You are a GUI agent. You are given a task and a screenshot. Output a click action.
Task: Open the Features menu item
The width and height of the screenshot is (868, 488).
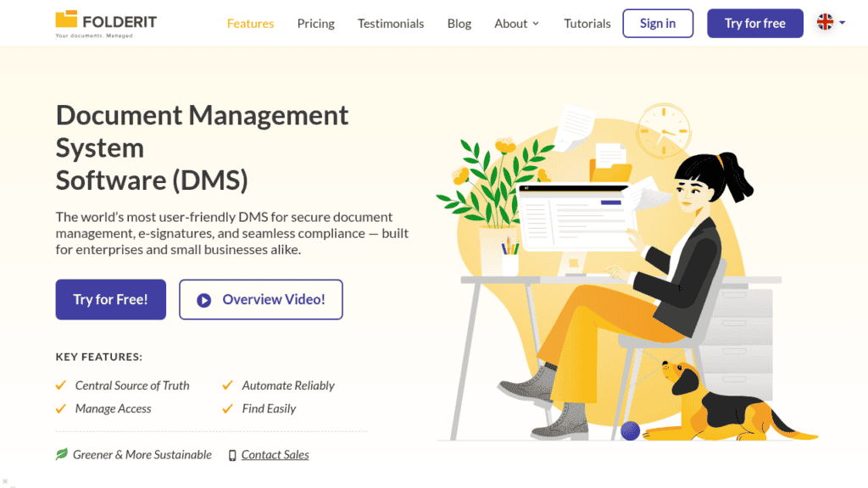pyautogui.click(x=250, y=24)
